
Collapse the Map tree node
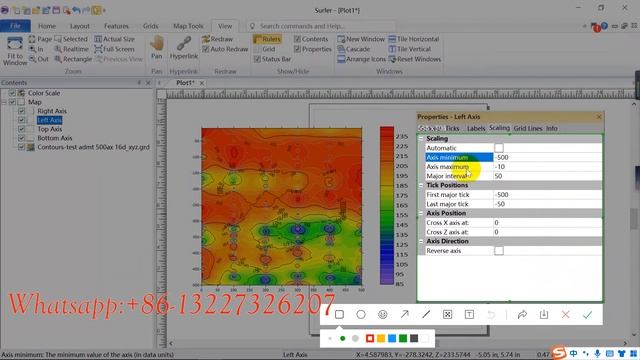click(x=4, y=102)
